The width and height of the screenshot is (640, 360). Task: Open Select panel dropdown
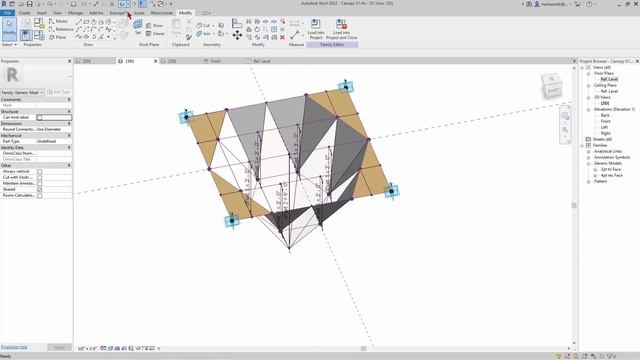(9, 44)
